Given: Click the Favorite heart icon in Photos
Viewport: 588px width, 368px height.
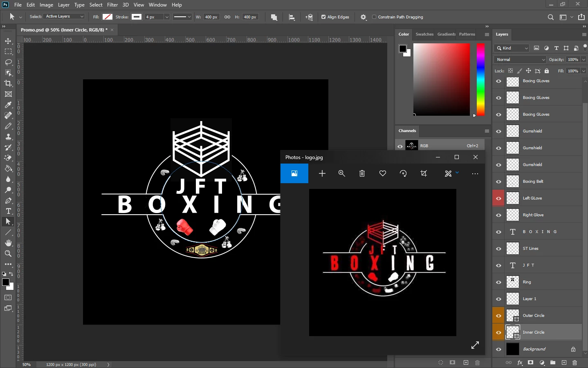Looking at the screenshot, I should [x=383, y=173].
